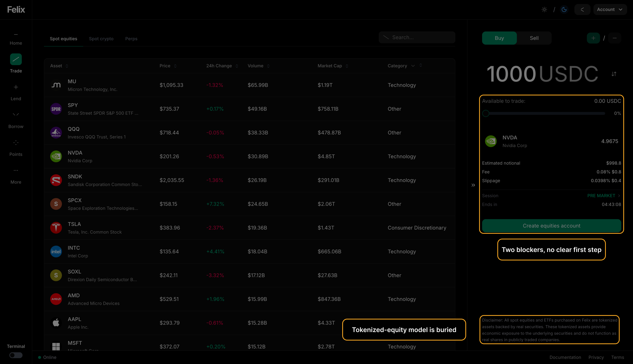633x364 pixels.
Task: Expand the PRE MARKET session details
Action: [604, 196]
